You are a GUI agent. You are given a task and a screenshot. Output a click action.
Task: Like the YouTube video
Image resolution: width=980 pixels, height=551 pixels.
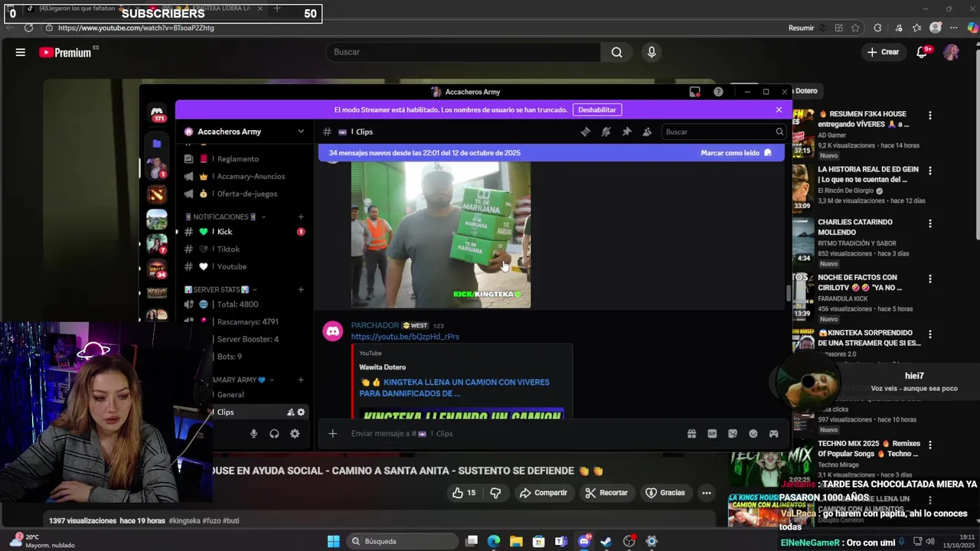click(x=464, y=493)
